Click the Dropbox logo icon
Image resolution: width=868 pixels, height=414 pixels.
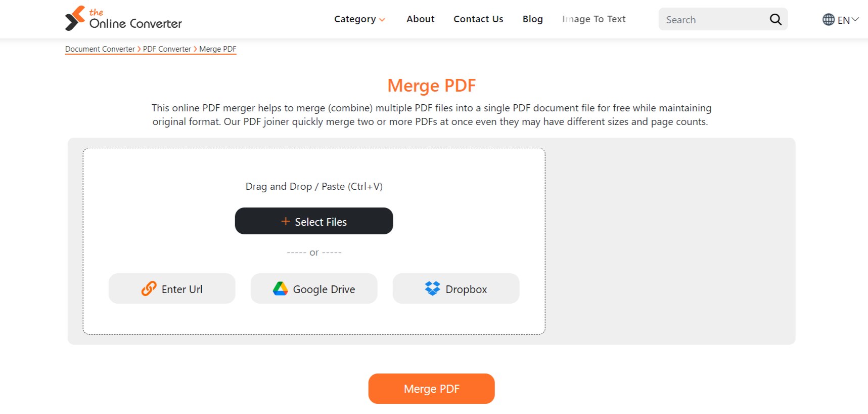click(x=432, y=288)
